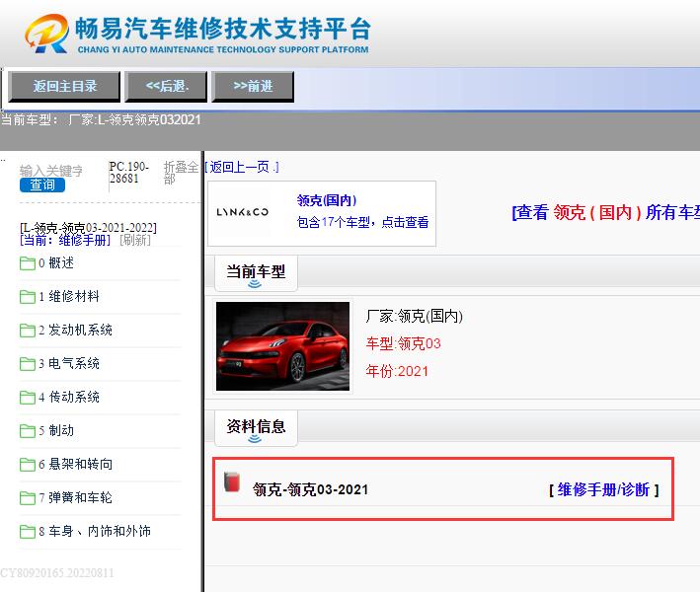This screenshot has width=700, height=592.
Task: Click the LYNK&CO brand logo
Action: [243, 212]
